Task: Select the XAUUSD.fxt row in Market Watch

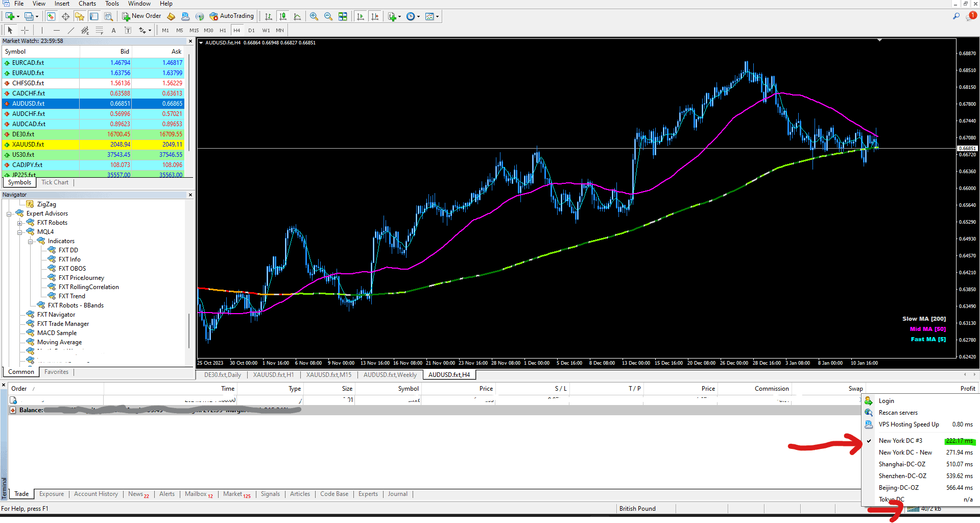Action: tap(28, 145)
